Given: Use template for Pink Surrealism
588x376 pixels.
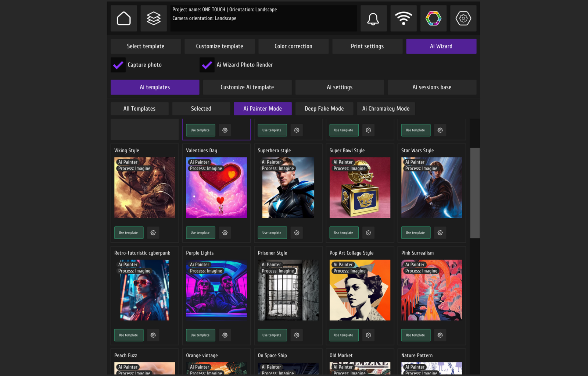Looking at the screenshot, I should click(416, 335).
